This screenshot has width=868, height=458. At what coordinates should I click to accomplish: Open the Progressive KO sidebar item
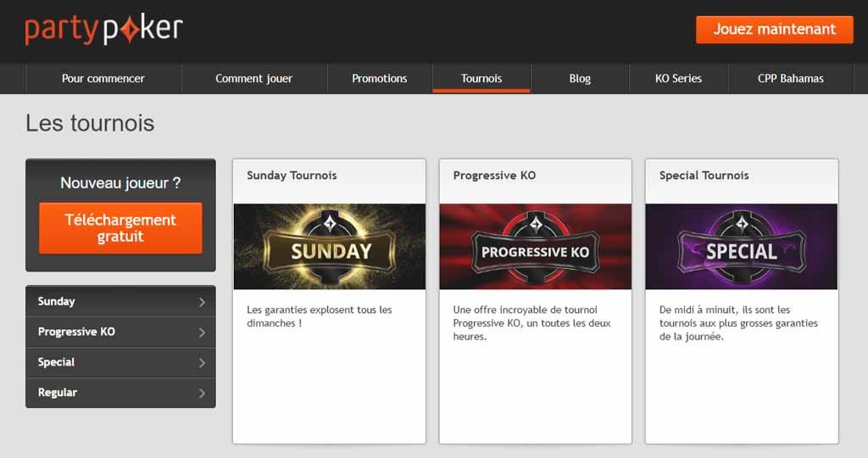120,332
